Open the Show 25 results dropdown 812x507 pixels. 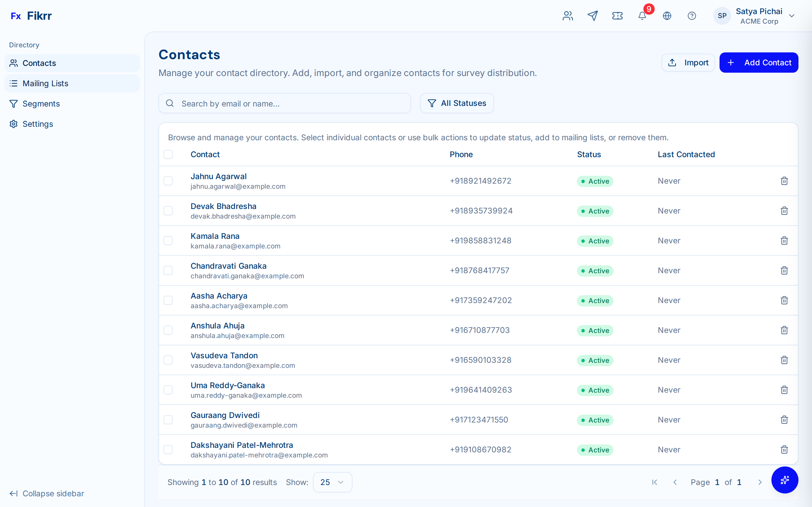(x=332, y=482)
